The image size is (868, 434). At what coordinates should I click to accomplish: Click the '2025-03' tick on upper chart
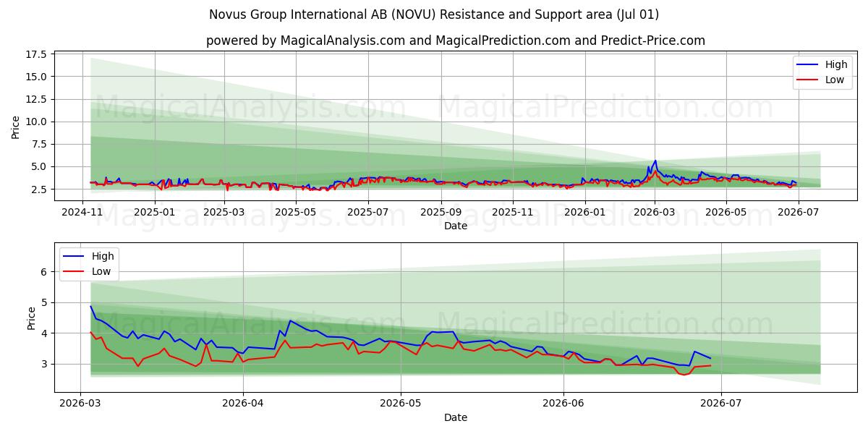tap(224, 212)
